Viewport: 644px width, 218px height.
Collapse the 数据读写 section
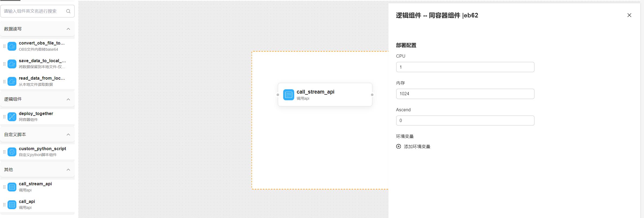click(x=68, y=29)
